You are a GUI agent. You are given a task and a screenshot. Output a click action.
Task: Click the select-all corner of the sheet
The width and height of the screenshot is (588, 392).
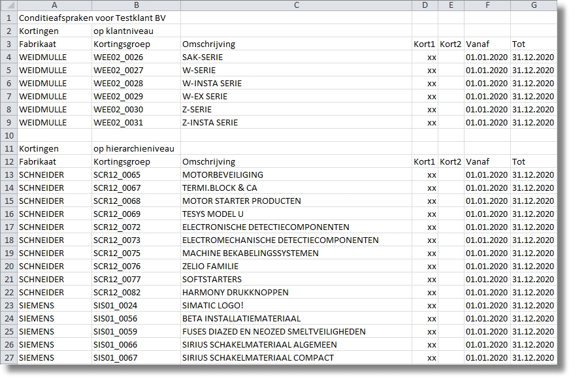pyautogui.click(x=8, y=5)
